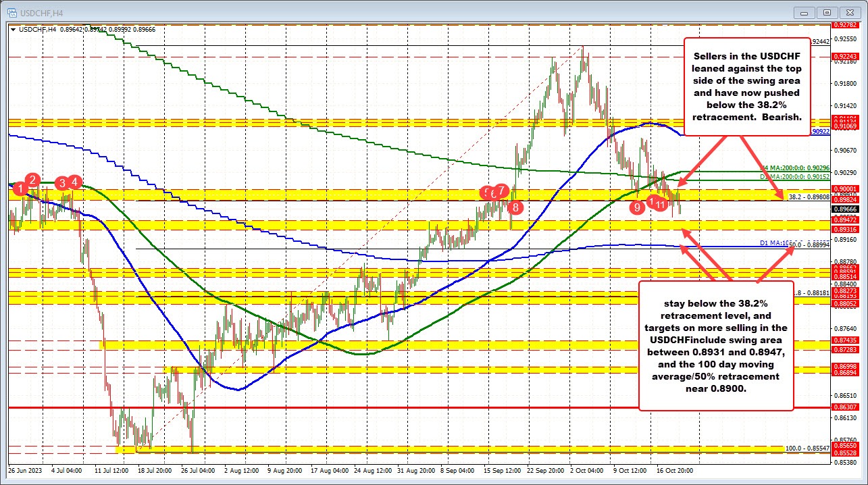868x485 pixels.
Task: Click the chart window icon in the title bar
Action: 13,11
